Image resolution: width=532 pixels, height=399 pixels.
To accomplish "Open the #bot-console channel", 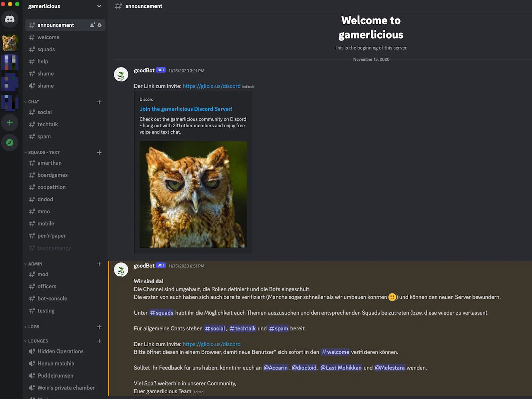I will point(52,298).
